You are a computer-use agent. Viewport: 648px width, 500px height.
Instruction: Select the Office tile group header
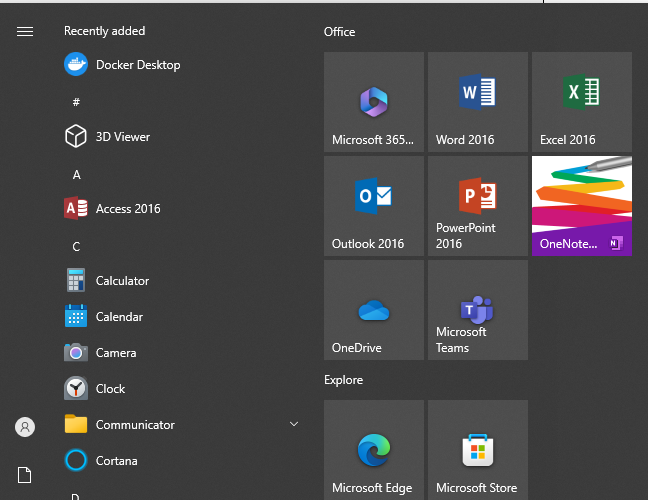(340, 32)
